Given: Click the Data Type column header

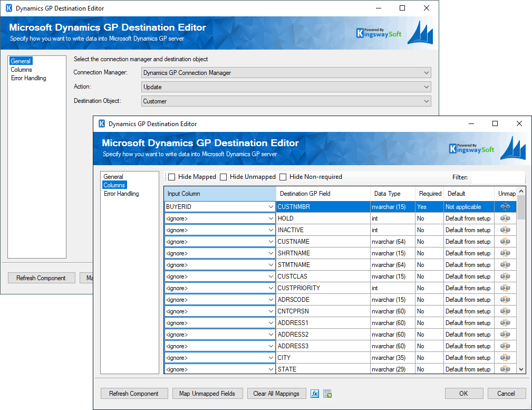Looking at the screenshot, I should [x=393, y=194].
